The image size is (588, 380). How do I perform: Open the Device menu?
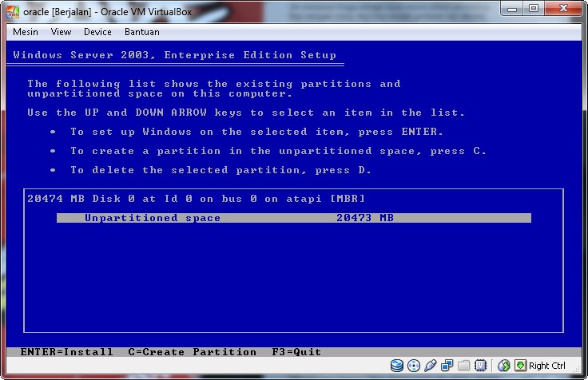tap(97, 32)
